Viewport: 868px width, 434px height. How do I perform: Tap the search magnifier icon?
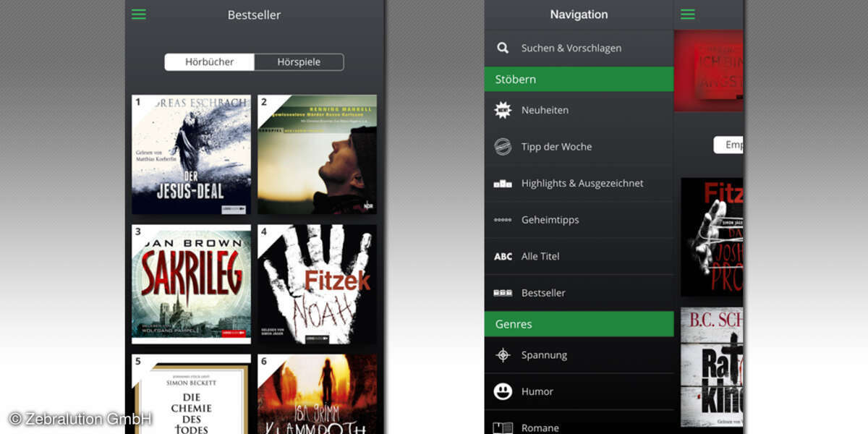(x=503, y=48)
